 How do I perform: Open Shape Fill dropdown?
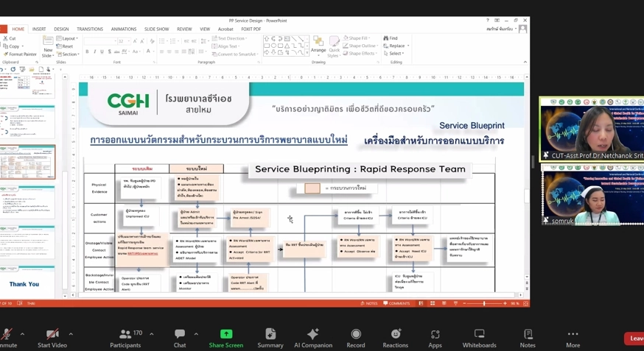coord(357,38)
